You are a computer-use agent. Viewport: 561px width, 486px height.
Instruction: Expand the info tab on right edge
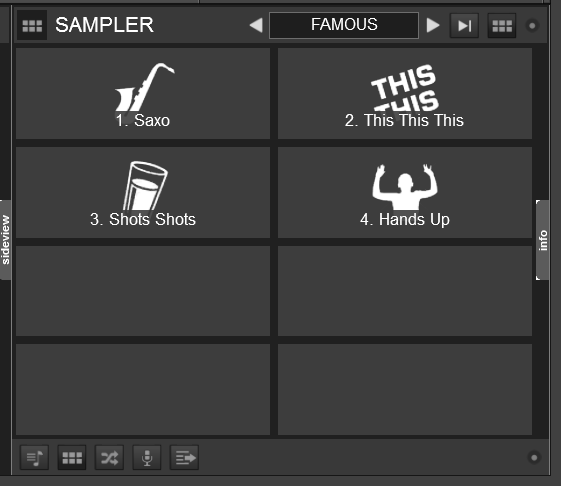coord(543,240)
